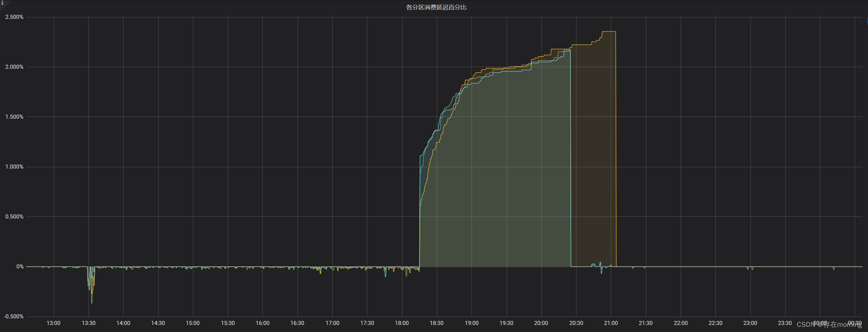
Task: Click the 21:00 time axis label
Action: pyautogui.click(x=611, y=323)
